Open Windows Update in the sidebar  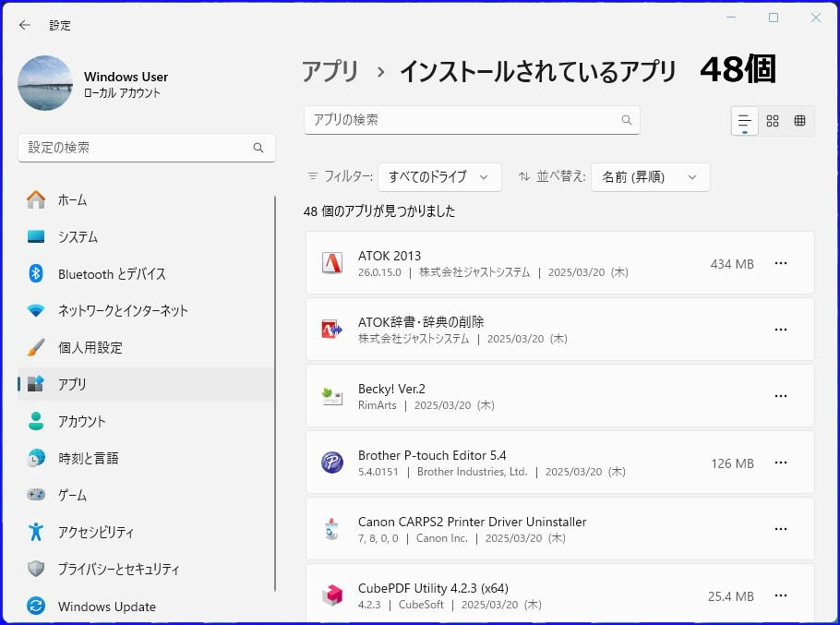click(x=146, y=607)
